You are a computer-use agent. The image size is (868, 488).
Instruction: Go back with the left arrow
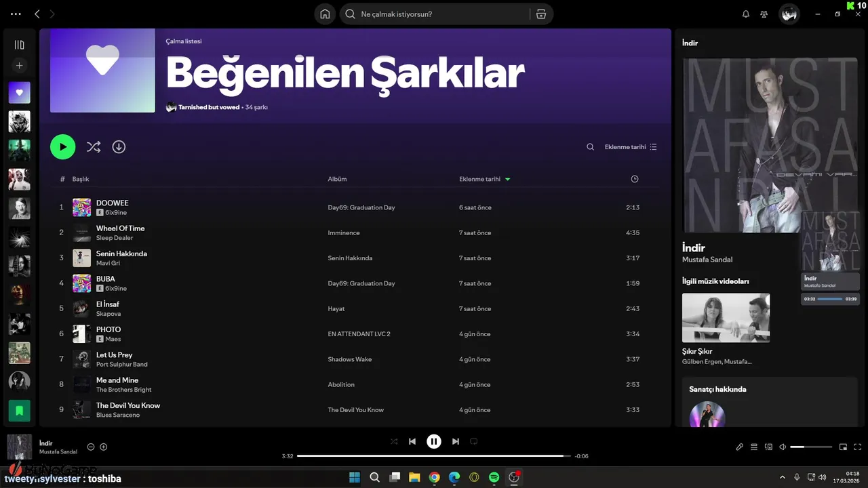[x=37, y=14]
